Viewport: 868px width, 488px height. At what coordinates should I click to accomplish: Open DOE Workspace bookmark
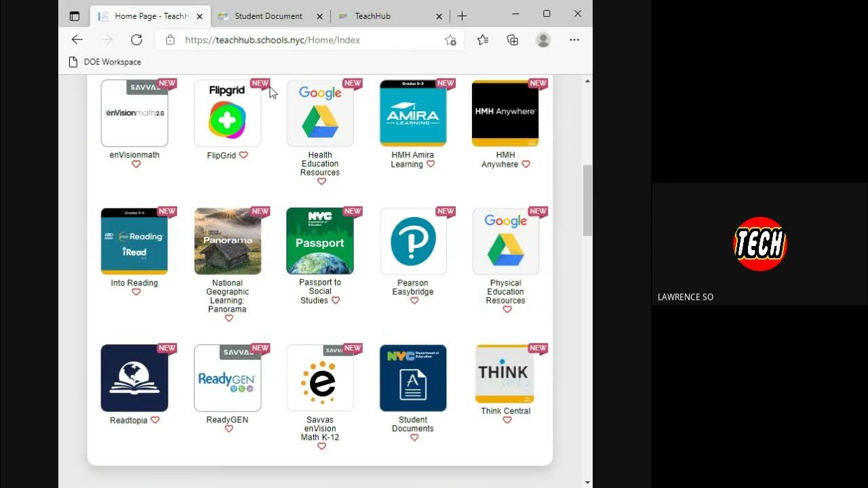click(105, 62)
